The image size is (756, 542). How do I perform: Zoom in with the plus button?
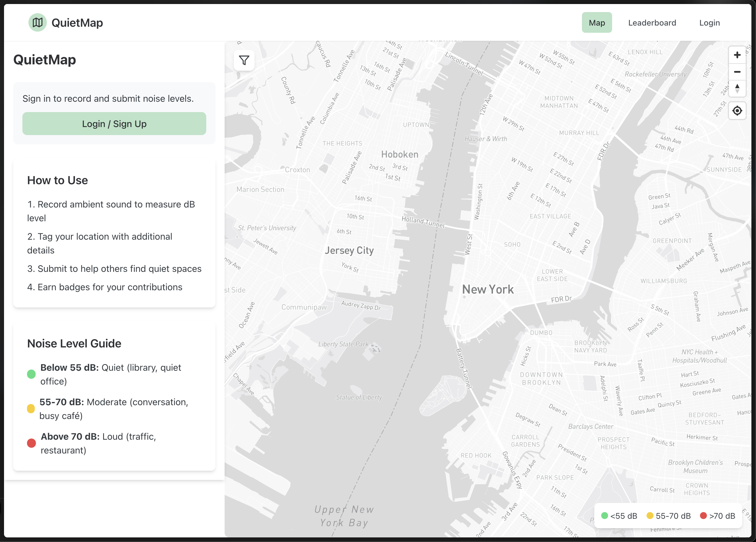tap(737, 55)
